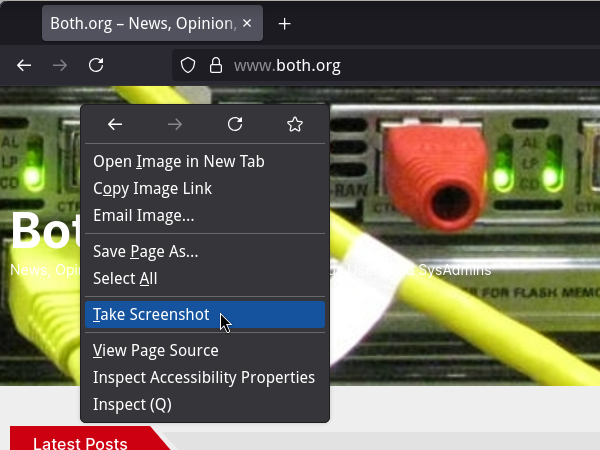Choose Email Image... from the context menu
Viewport: 600px width, 450px height.
coord(143,215)
